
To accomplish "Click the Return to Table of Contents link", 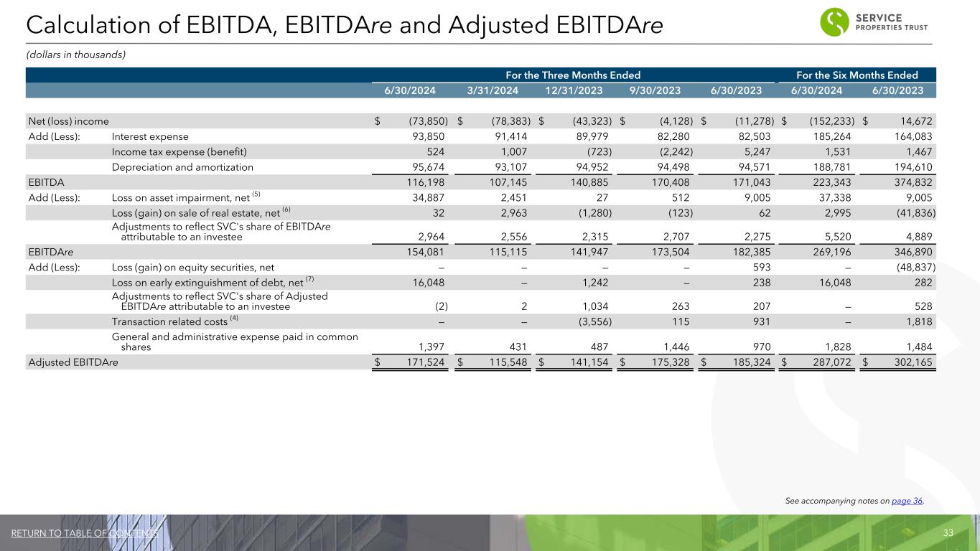I will tap(85, 532).
